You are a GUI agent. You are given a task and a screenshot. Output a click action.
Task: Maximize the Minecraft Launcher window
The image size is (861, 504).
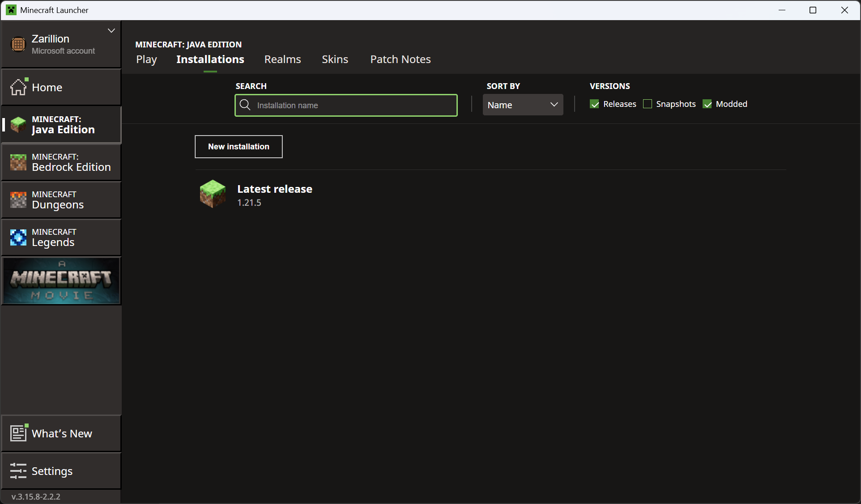coord(813,10)
